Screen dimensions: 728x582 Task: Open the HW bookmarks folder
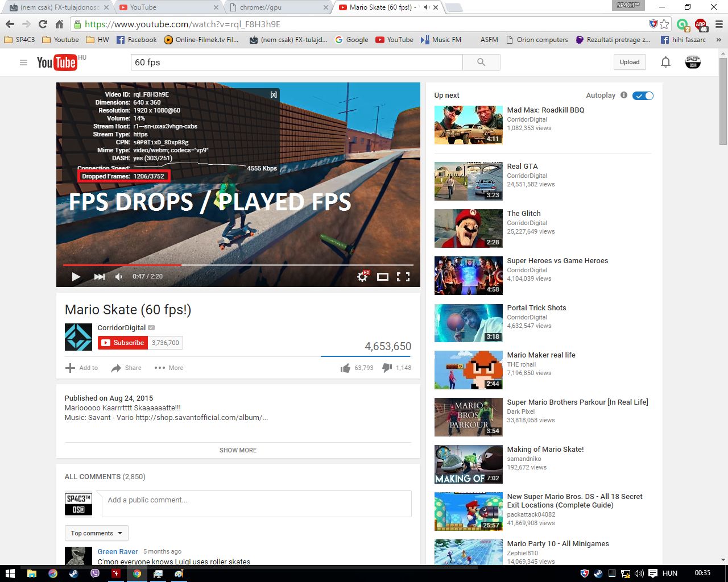coord(98,40)
